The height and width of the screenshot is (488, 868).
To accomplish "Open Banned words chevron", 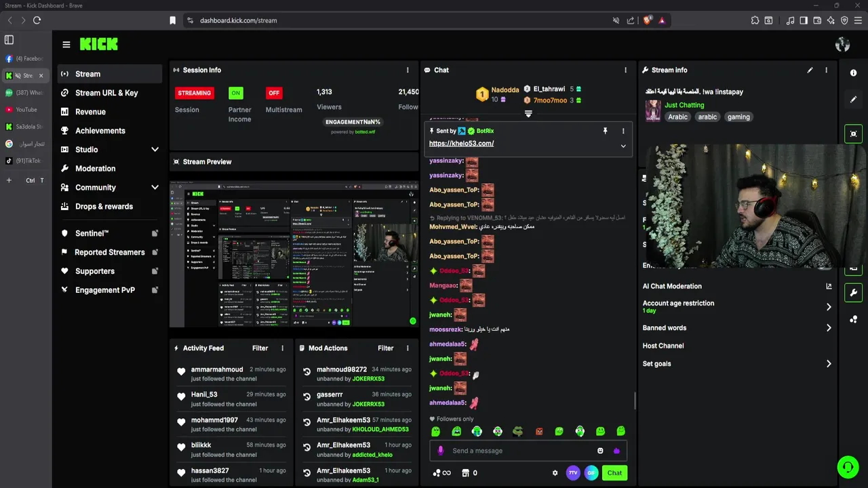I will point(829,328).
